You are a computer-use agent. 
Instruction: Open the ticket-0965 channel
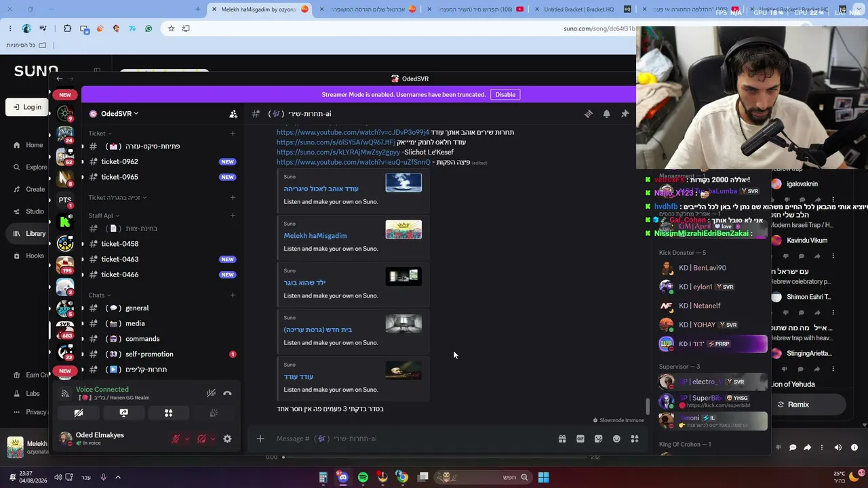163,177
